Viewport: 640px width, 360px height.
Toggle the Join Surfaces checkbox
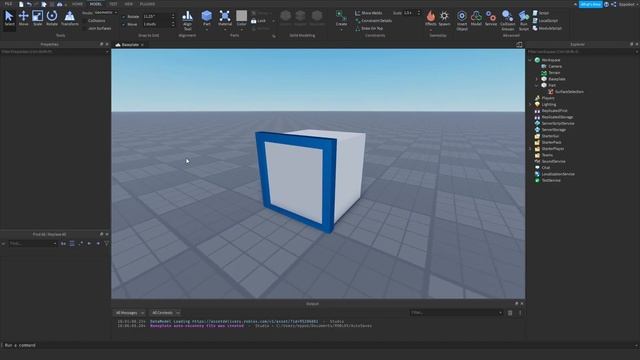pos(84,28)
